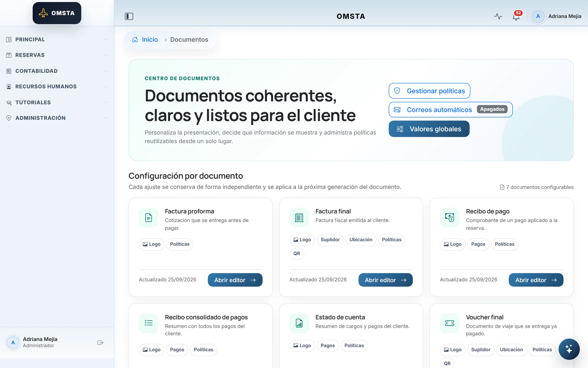Open notifications bell with 52 badge
Image resolution: width=588 pixels, height=368 pixels.
pyautogui.click(x=516, y=16)
